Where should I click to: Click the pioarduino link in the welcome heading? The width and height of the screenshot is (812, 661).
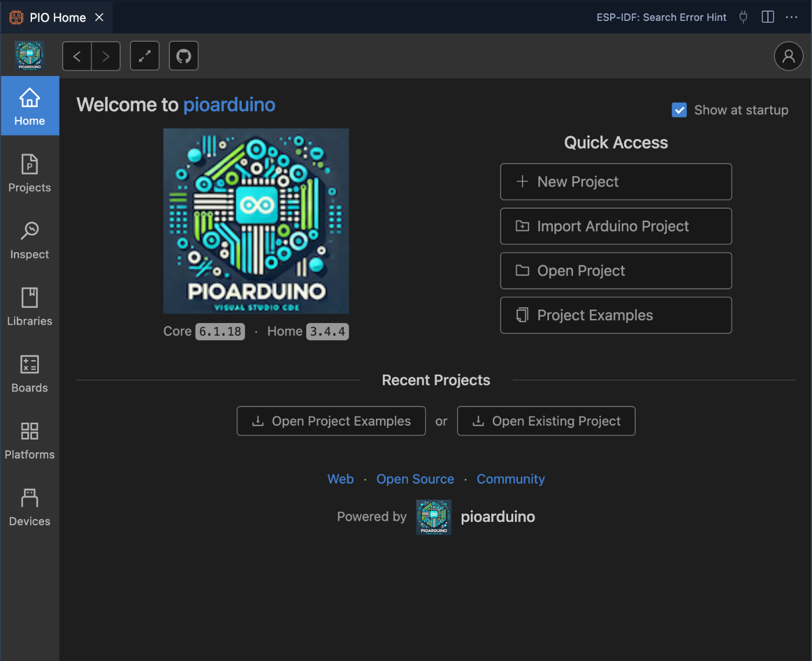tap(229, 105)
